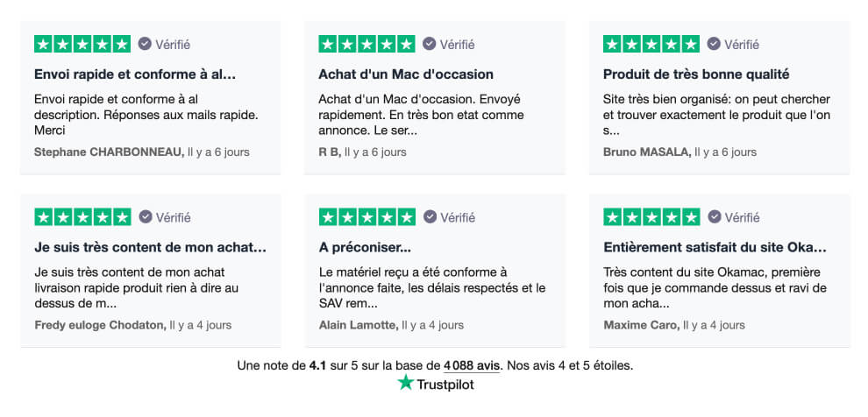Screen dimensions: 868x417
Task: Click star rating on 'A préconiser...' review
Action: click(x=366, y=216)
